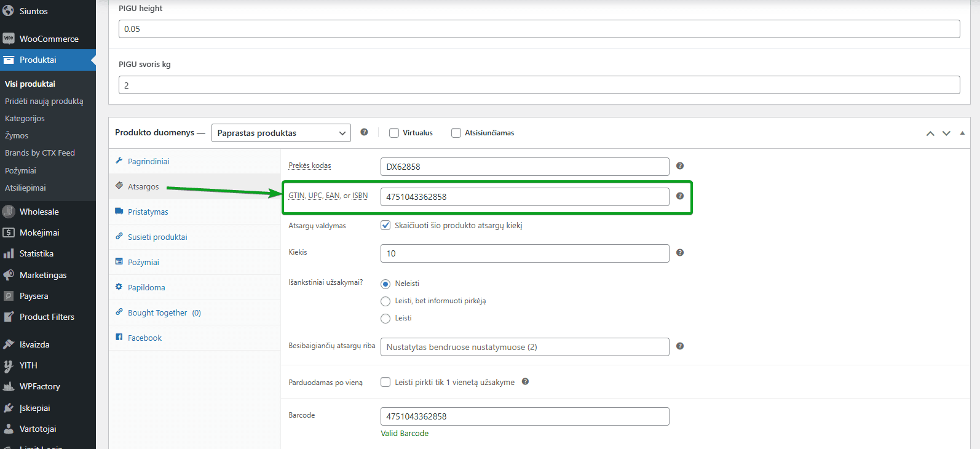Toggle 'Leisti pirkti tik 1 vienetą užsakyme'
980x449 pixels.
point(385,382)
